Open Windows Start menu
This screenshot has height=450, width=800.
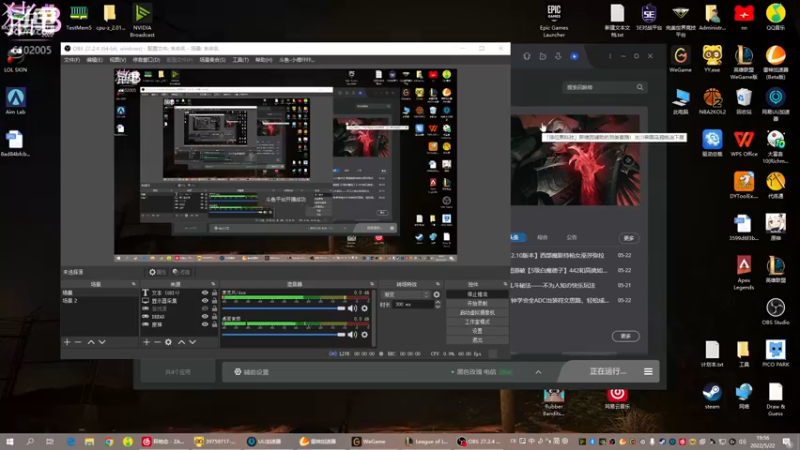10,441
